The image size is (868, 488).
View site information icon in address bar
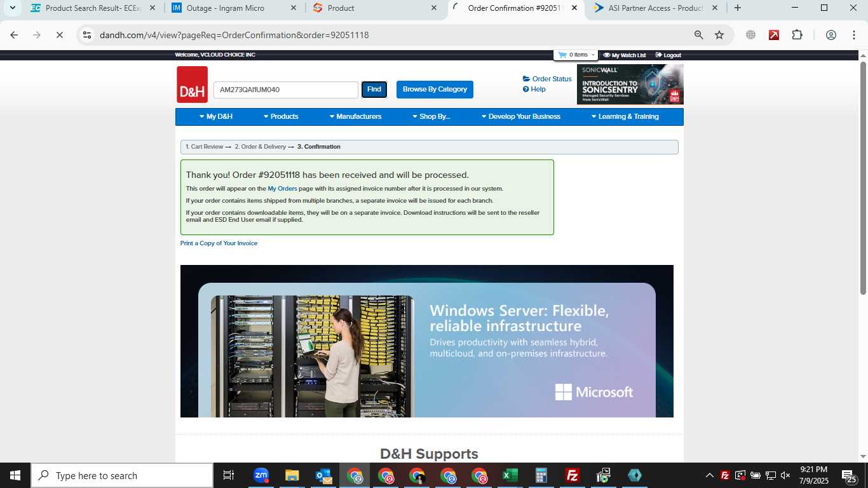pyautogui.click(x=87, y=35)
